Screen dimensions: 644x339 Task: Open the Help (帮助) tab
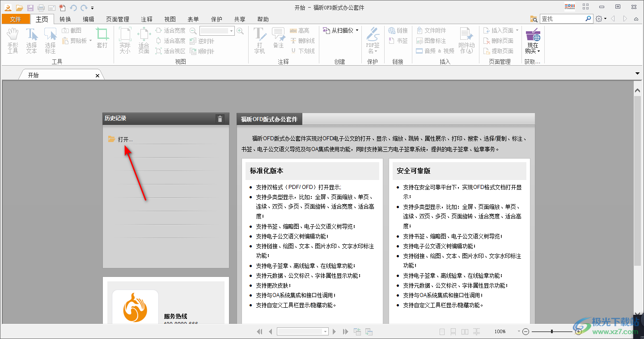coord(263,19)
